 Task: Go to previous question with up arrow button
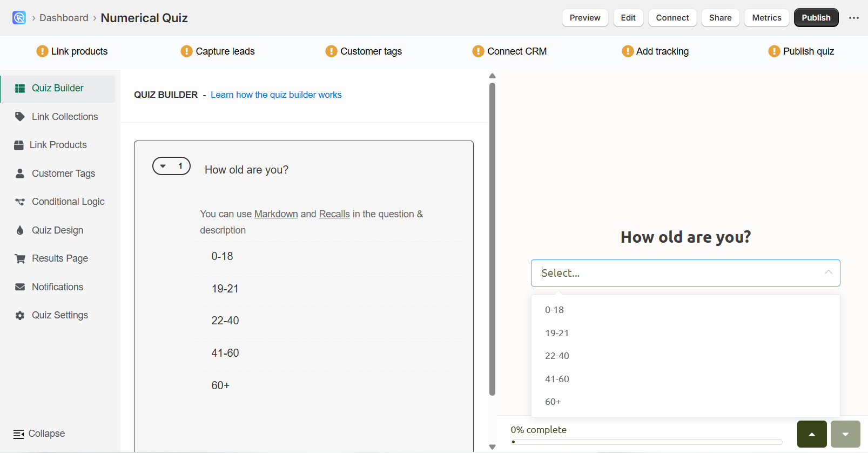pos(812,434)
